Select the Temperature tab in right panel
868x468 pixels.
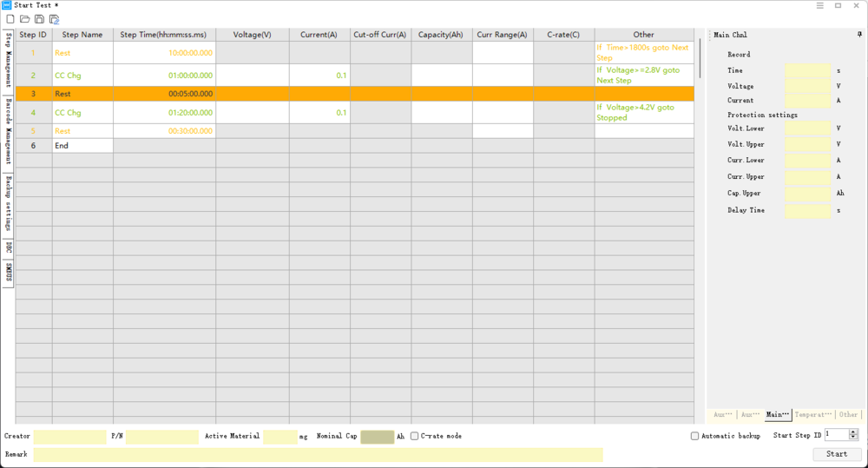click(x=812, y=415)
